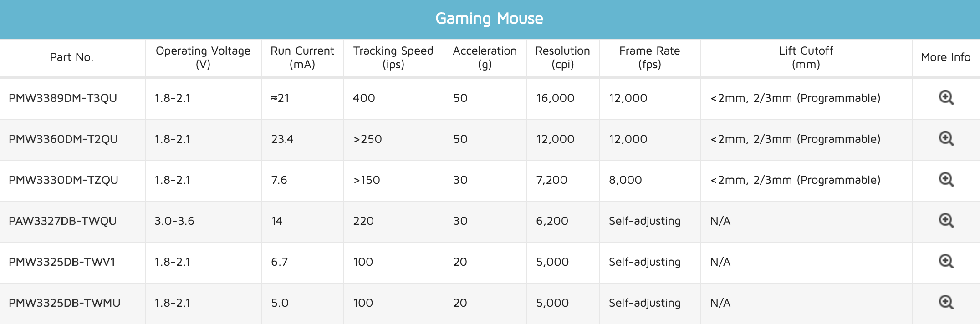Click the Resolution (cpi) column header
The height and width of the screenshot is (324, 980).
[x=563, y=57]
